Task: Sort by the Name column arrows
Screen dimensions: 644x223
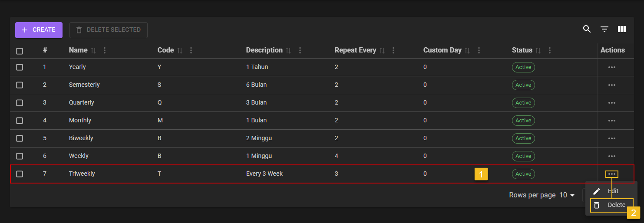Action: (93, 51)
